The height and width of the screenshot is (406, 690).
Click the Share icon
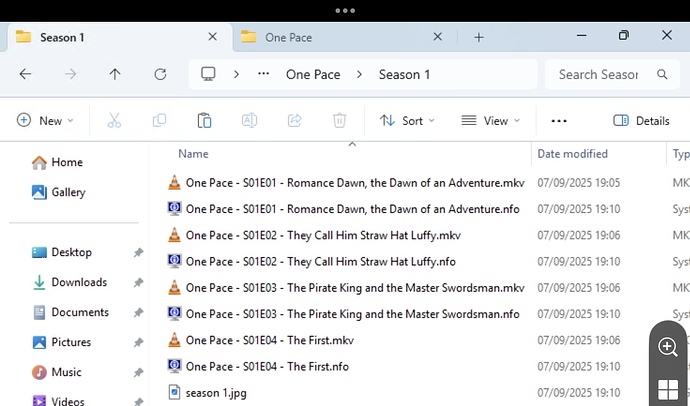point(294,121)
